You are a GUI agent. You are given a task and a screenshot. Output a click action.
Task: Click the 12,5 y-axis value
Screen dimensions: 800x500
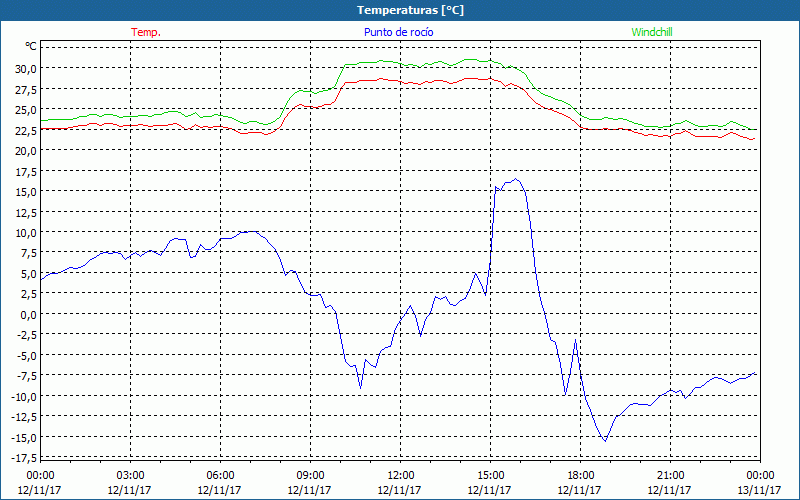25,212
